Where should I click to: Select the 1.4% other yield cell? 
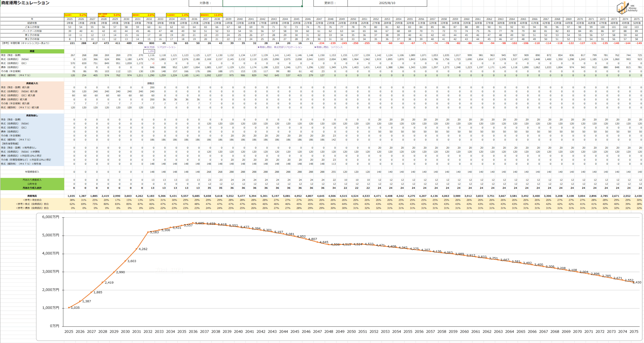pos(184,15)
